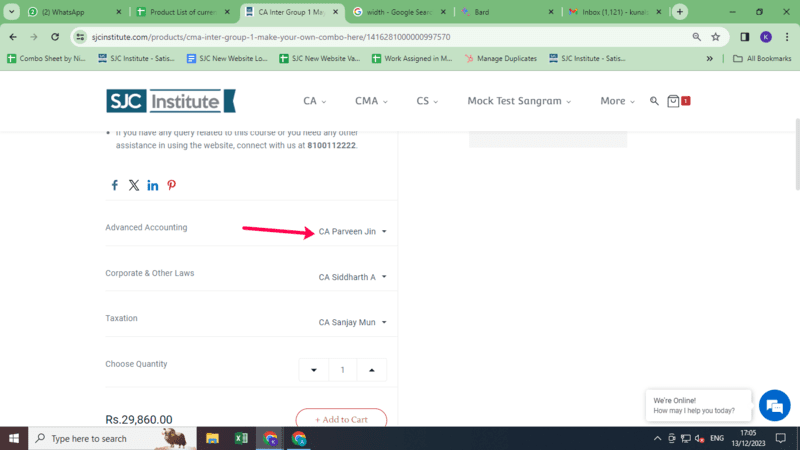Click the Add to Cart button

[341, 420]
